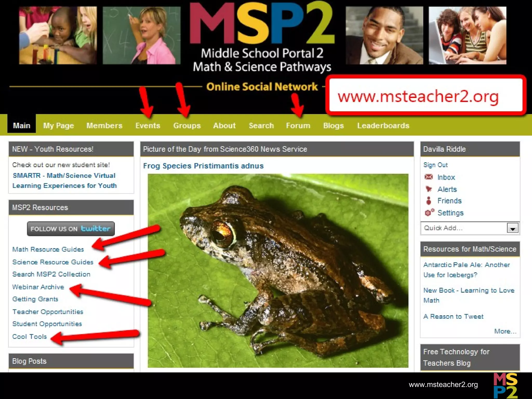Open the Forum tab in navigation
The width and height of the screenshot is (532, 399).
point(298,125)
